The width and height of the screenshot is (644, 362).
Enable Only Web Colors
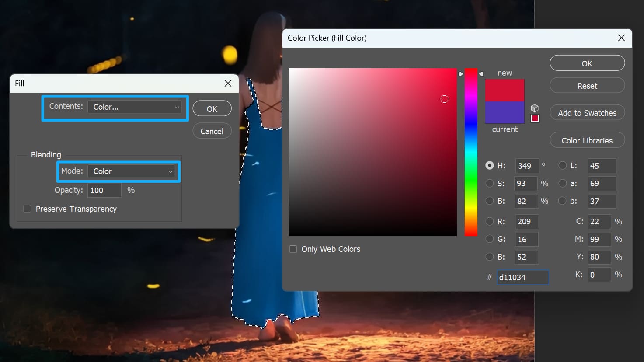pos(293,249)
